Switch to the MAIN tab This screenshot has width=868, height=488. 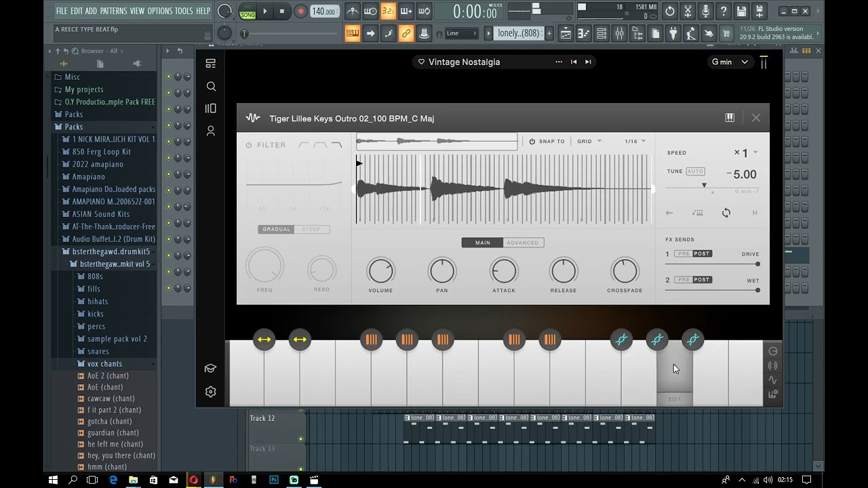click(483, 243)
